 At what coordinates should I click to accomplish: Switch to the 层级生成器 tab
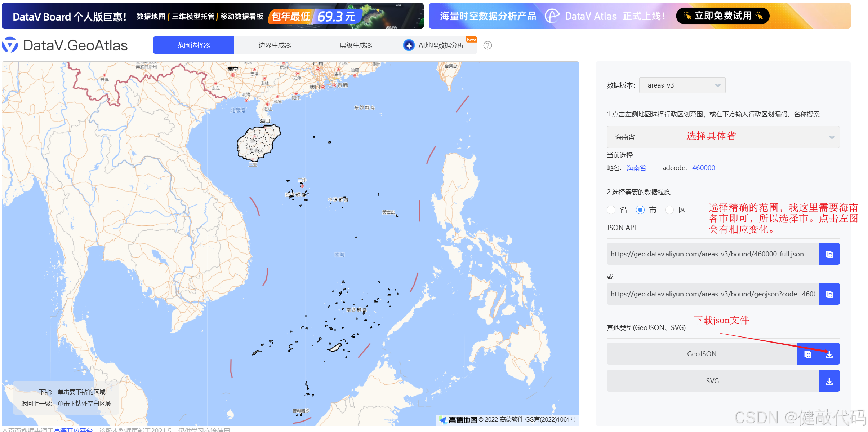point(356,45)
